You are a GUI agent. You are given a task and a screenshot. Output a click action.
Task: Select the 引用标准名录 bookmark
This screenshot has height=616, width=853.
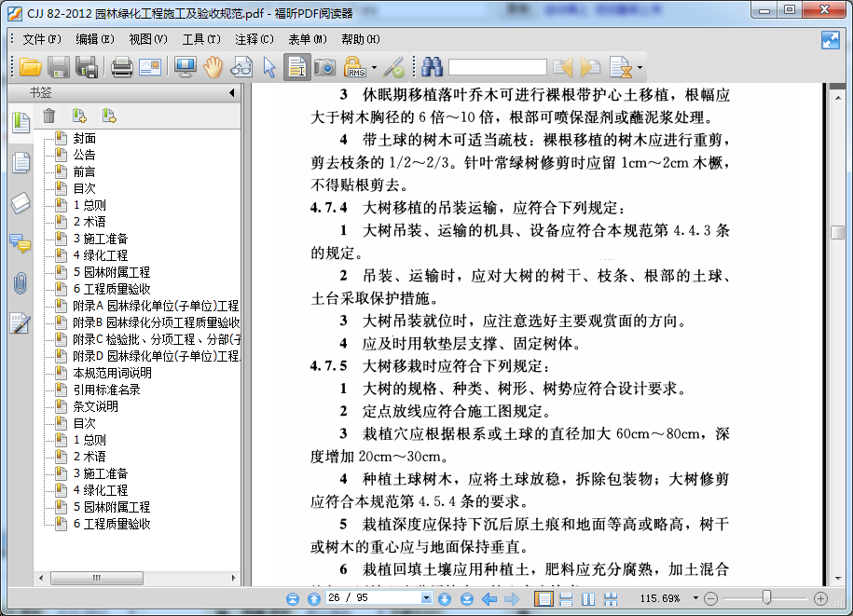(107, 390)
